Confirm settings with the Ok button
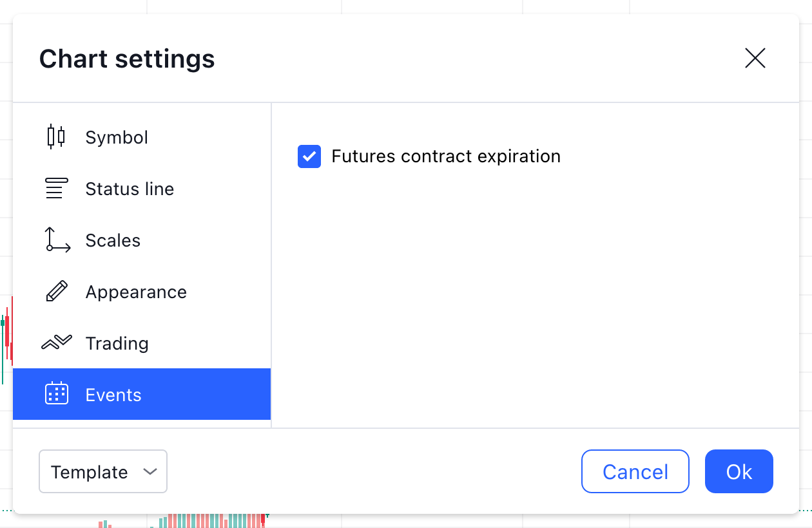This screenshot has width=812, height=528. (x=739, y=471)
